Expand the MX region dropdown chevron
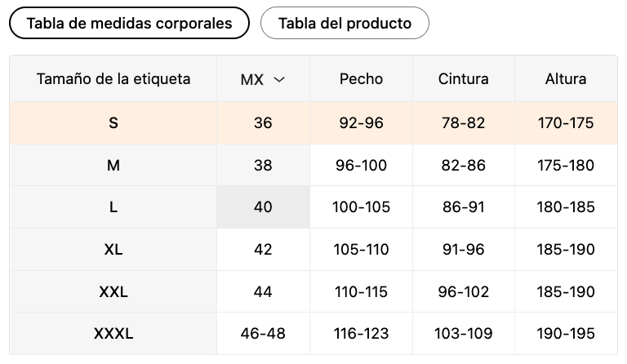Screen dimensions: 627x364 [x=279, y=79]
